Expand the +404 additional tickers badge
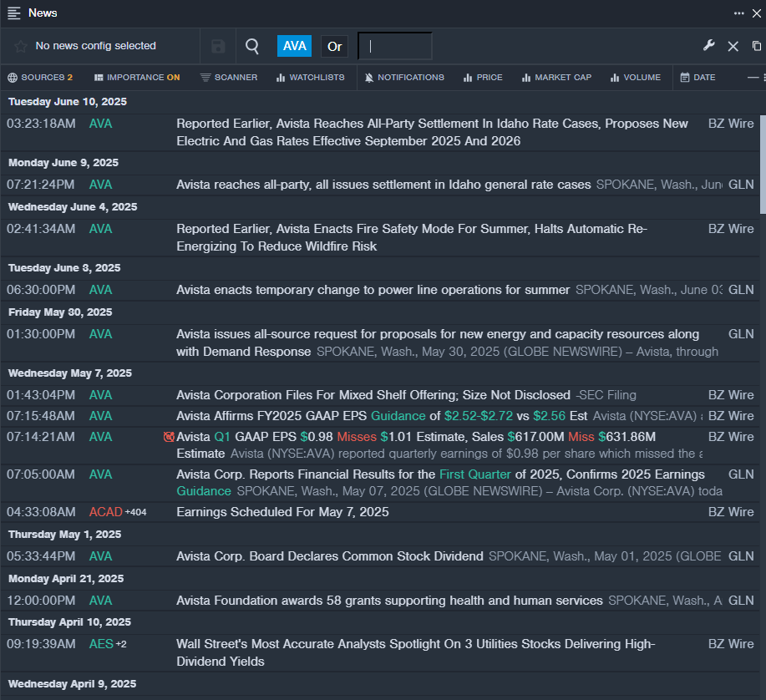The image size is (766, 700). click(136, 512)
